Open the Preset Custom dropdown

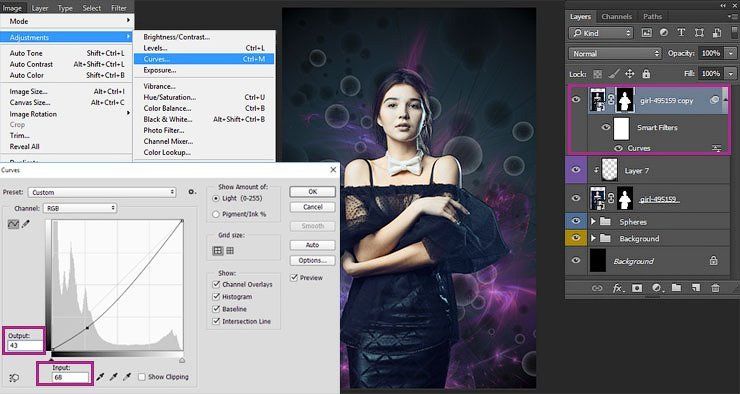click(102, 192)
